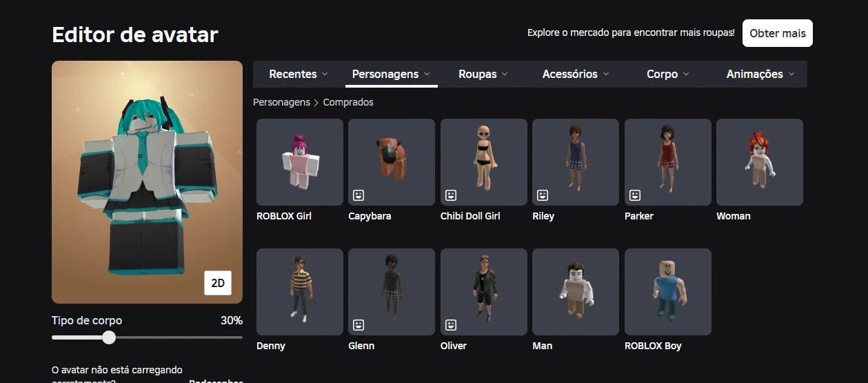This screenshot has width=868, height=383.
Task: Equip the Glenn character thumbnail
Action: pyautogui.click(x=392, y=292)
